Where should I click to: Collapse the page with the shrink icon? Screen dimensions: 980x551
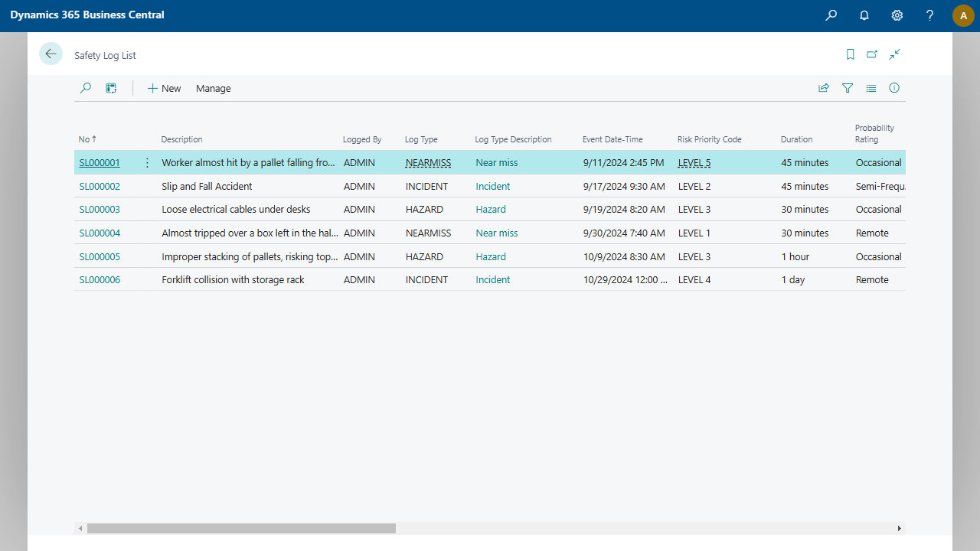894,54
